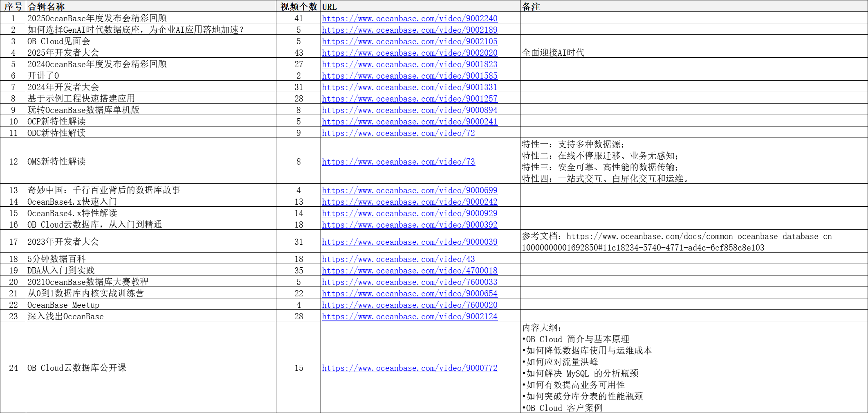Viewport: 868px width, 413px height.
Task: Select the 深入浅出OceanBase name cell
Action: [x=151, y=316]
